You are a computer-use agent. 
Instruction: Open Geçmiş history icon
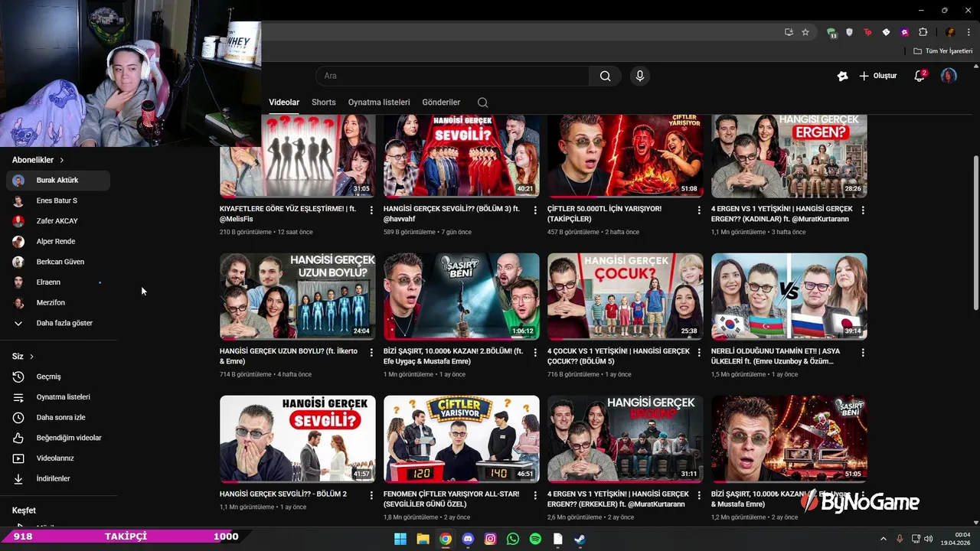coord(18,377)
